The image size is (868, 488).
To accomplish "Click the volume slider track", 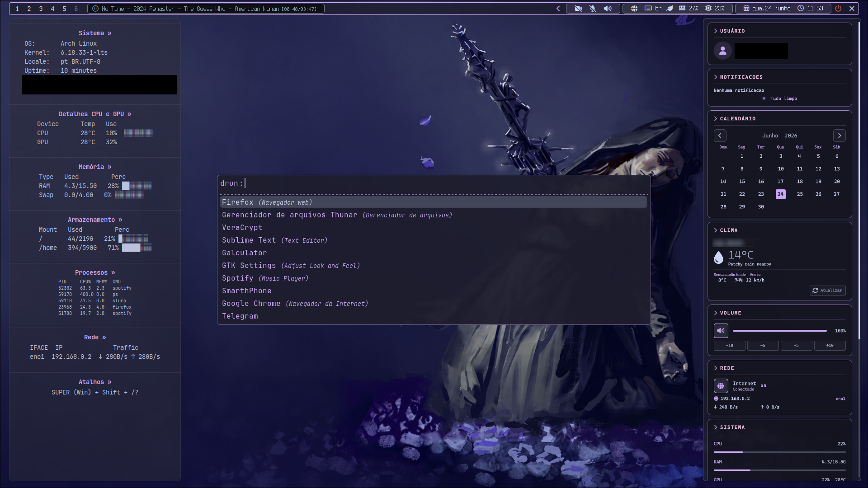I will (780, 331).
